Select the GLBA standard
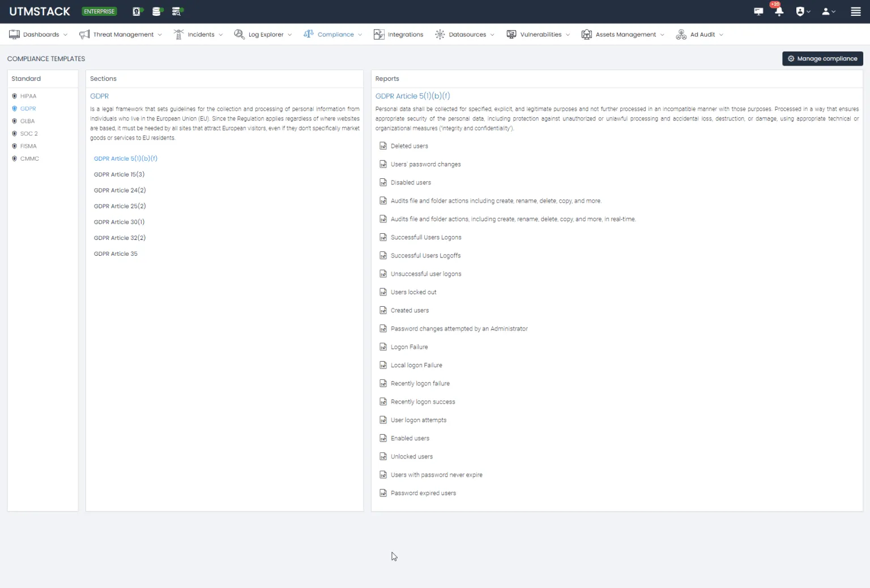 pyautogui.click(x=24, y=121)
